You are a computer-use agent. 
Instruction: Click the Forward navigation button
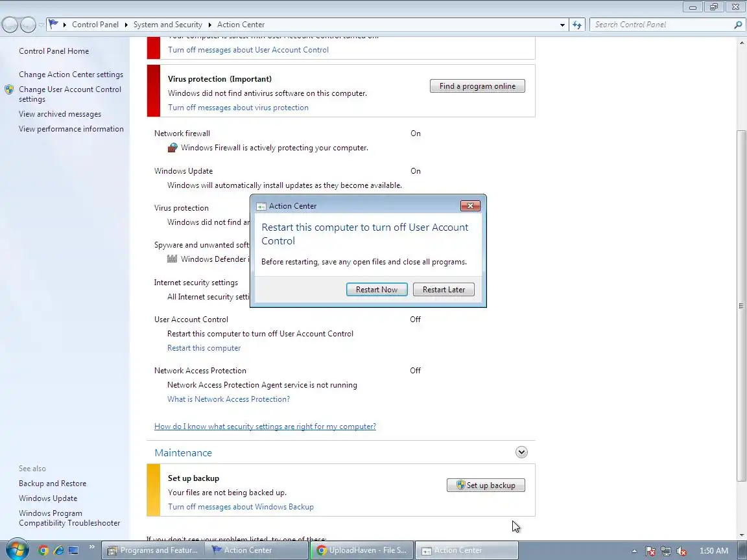tap(28, 25)
